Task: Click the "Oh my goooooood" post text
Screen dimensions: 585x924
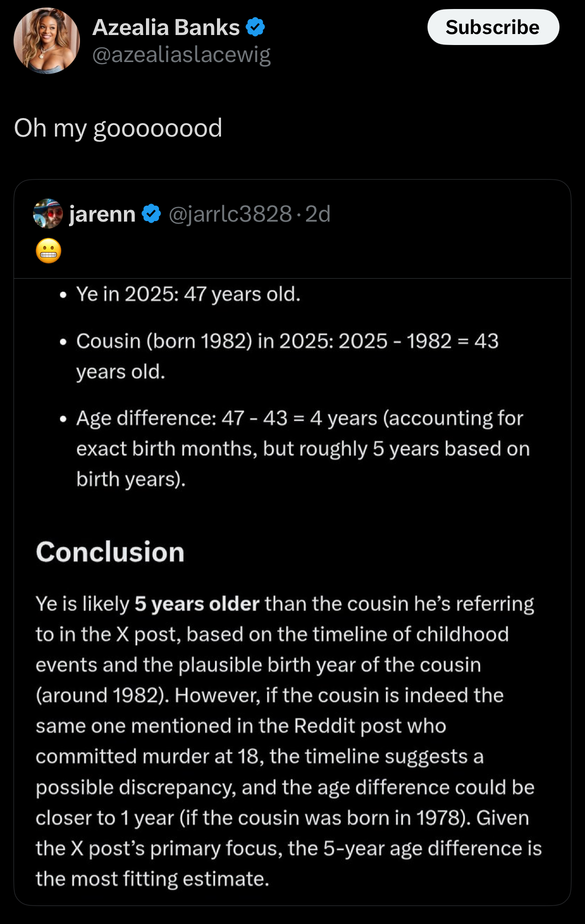Action: 118,128
